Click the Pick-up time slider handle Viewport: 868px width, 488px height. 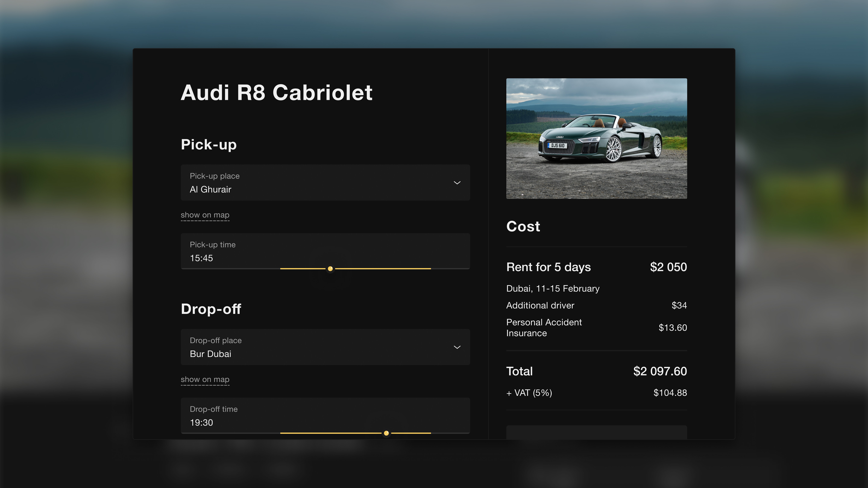point(330,269)
